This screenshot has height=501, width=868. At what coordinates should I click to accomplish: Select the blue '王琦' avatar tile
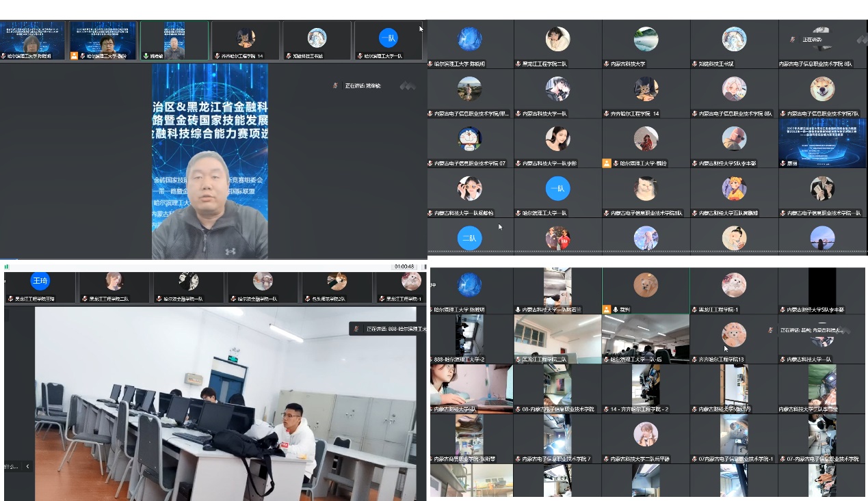[40, 281]
